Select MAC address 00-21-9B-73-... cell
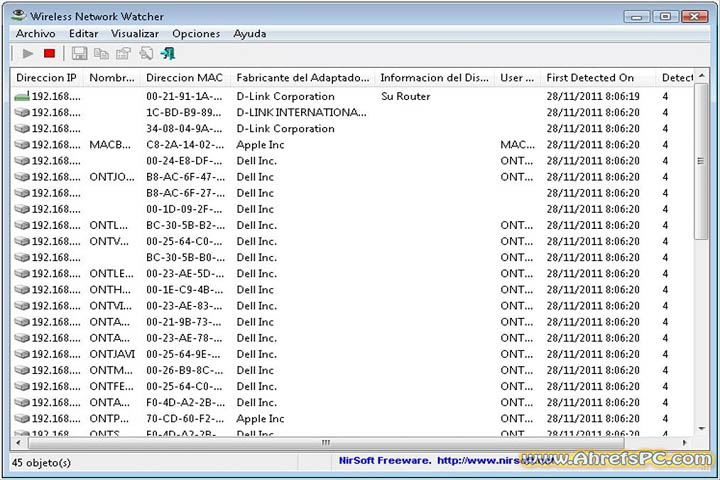 (x=184, y=322)
